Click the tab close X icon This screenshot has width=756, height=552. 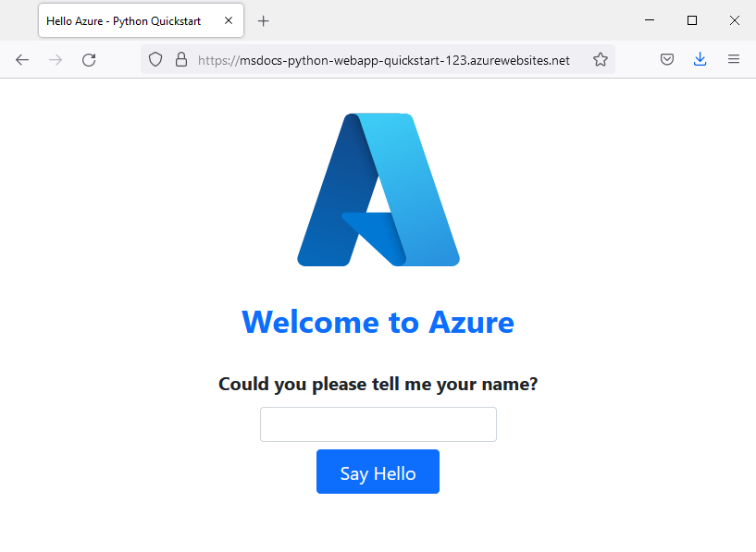(x=228, y=19)
